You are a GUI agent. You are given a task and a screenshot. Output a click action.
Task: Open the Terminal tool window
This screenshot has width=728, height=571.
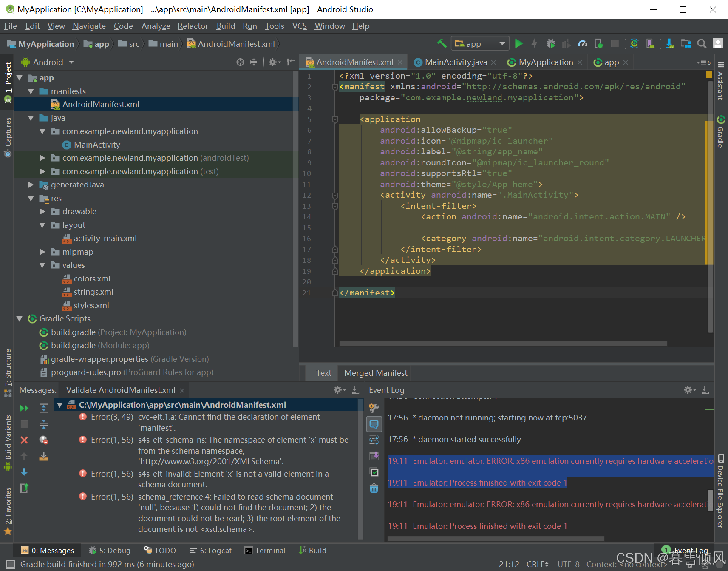pyautogui.click(x=265, y=551)
